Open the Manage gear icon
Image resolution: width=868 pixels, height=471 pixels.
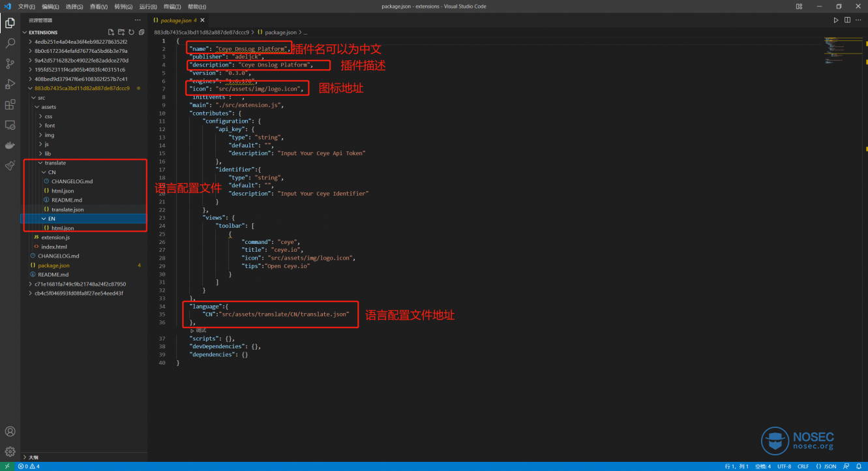click(10, 451)
